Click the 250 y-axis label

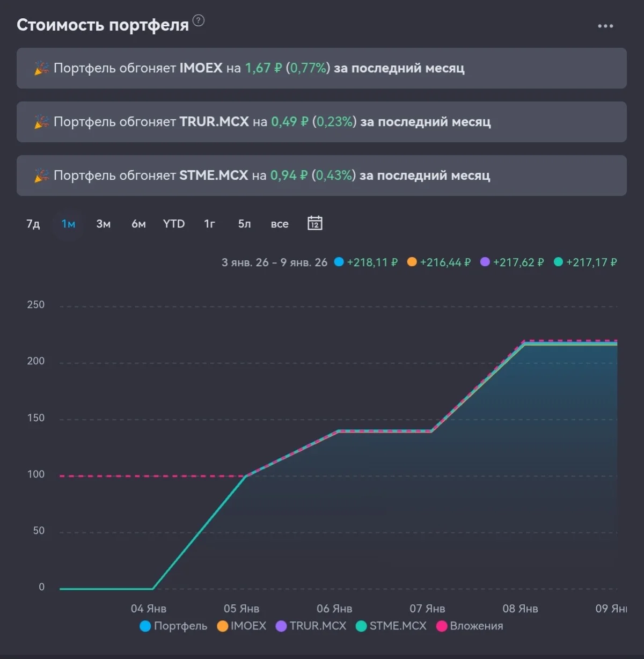(36, 305)
